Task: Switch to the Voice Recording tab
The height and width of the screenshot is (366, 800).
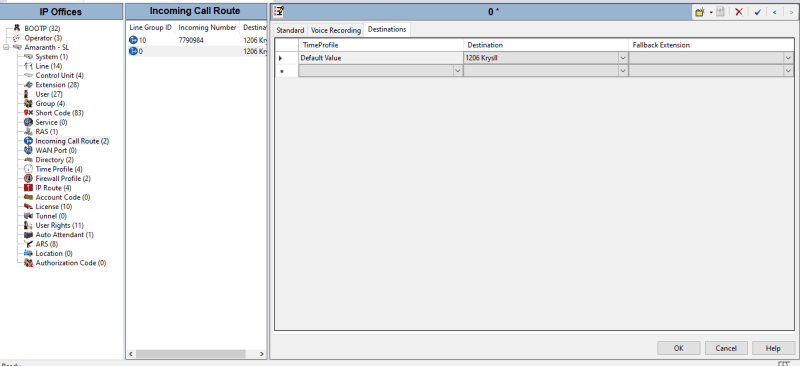Action: (x=336, y=30)
